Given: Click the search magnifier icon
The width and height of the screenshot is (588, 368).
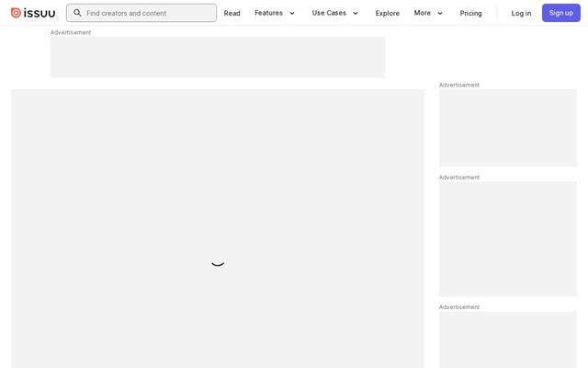Looking at the screenshot, I should 77,13.
